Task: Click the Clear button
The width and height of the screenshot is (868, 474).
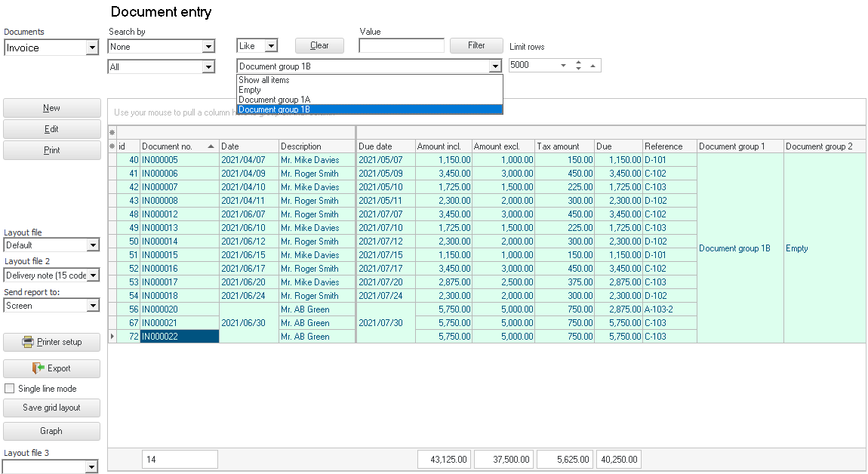Action: point(319,45)
